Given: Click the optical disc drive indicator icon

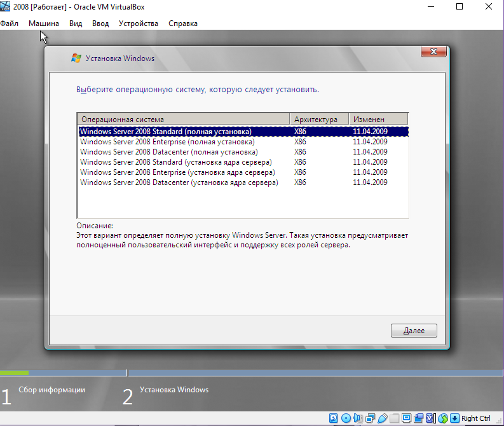Looking at the screenshot, I should (x=346, y=418).
